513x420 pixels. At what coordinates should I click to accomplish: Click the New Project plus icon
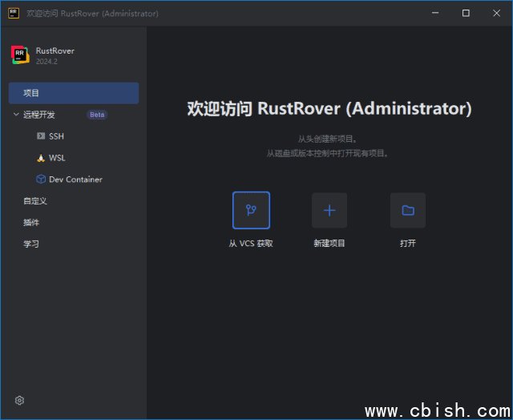click(x=329, y=210)
